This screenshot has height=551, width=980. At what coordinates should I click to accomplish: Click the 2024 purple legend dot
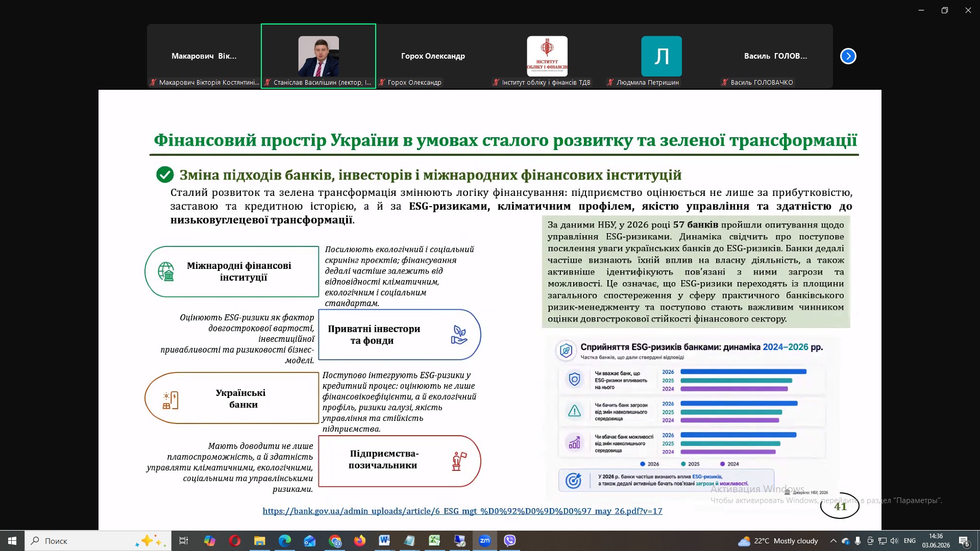click(x=722, y=464)
